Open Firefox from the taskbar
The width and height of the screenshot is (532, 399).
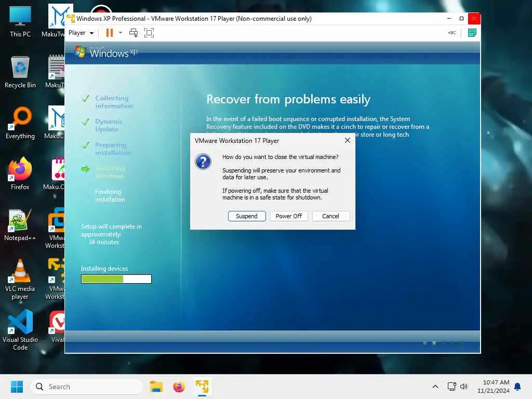(x=179, y=387)
